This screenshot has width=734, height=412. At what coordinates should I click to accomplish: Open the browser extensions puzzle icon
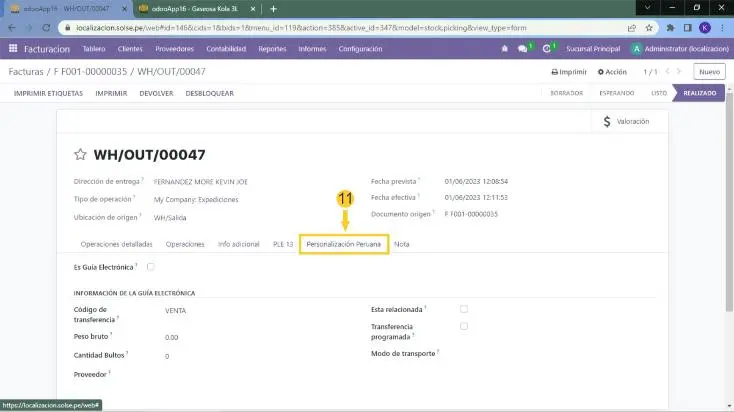(685, 28)
